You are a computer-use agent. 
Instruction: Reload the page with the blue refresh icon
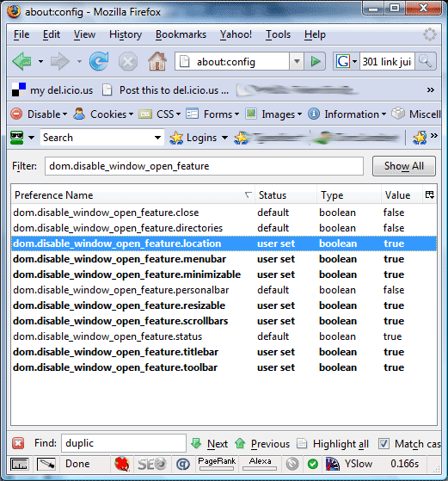[x=99, y=61]
